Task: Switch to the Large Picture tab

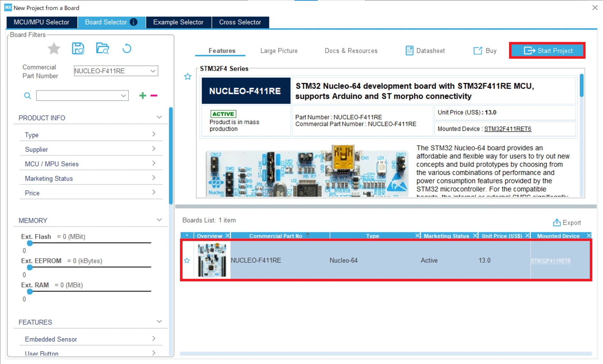Action: point(279,51)
